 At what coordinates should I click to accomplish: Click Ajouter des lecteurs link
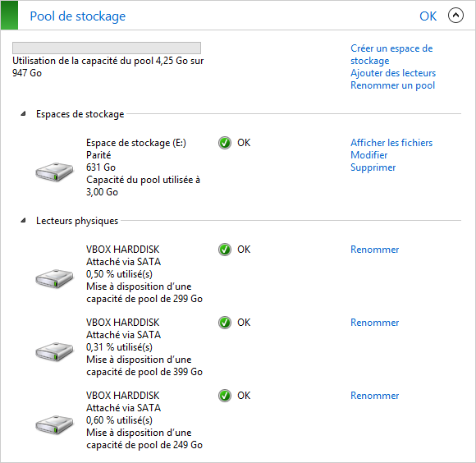click(x=393, y=73)
